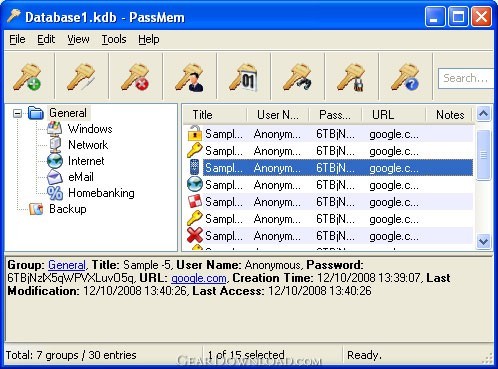This screenshot has height=369, width=498.
Task: Click the key icon with question mark (help)
Action: point(405,77)
